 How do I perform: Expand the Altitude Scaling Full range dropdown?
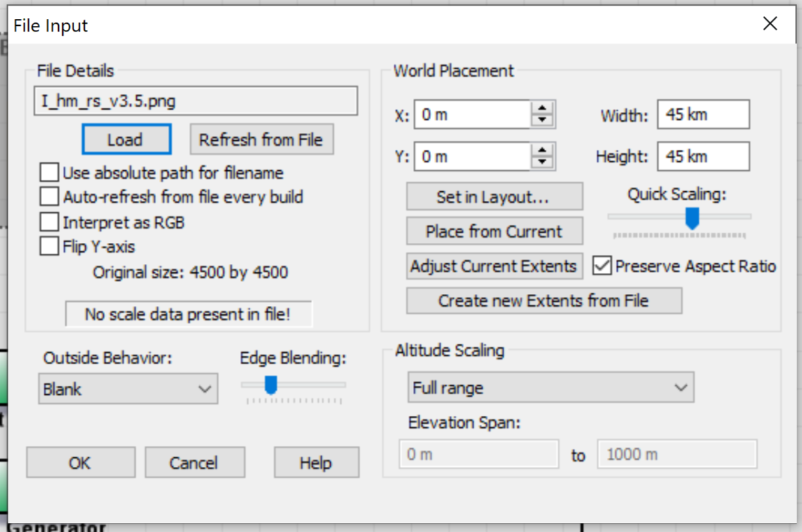551,388
